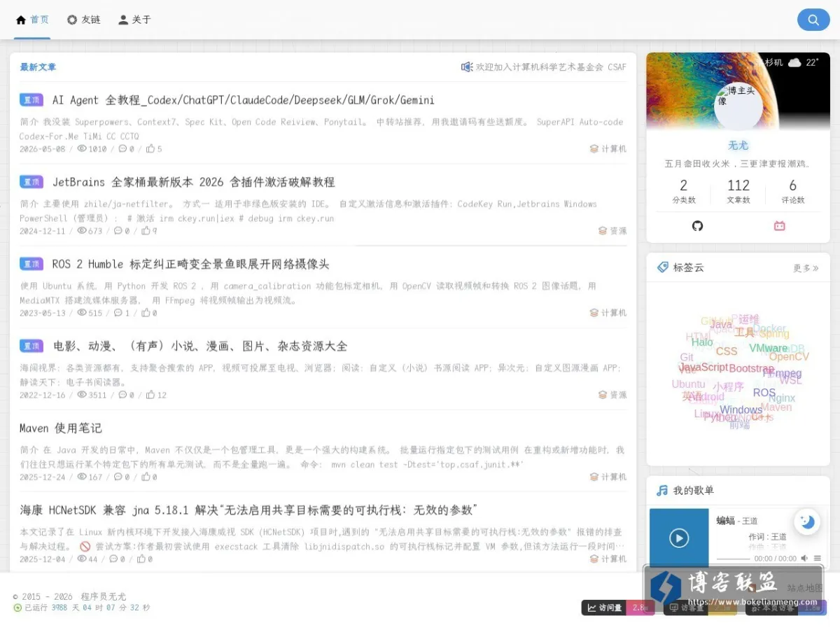The height and width of the screenshot is (630, 840).
Task: Select the Spring tag in cloud
Action: coord(774,334)
